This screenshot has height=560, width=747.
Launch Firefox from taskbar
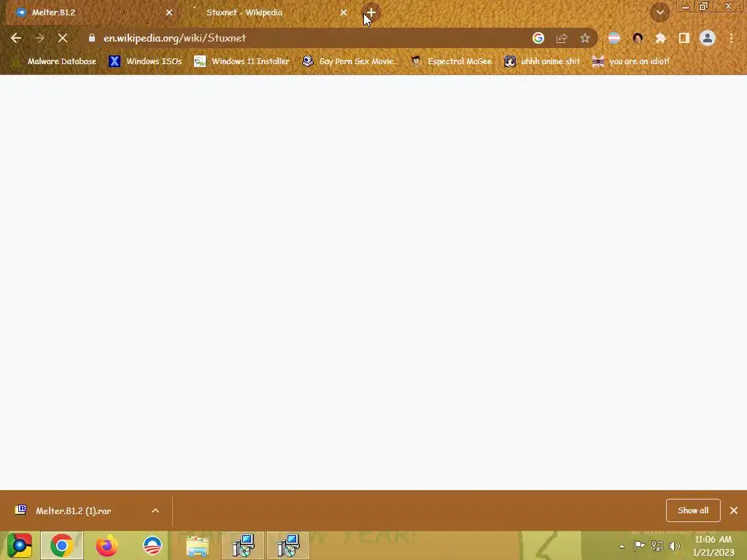[107, 545]
